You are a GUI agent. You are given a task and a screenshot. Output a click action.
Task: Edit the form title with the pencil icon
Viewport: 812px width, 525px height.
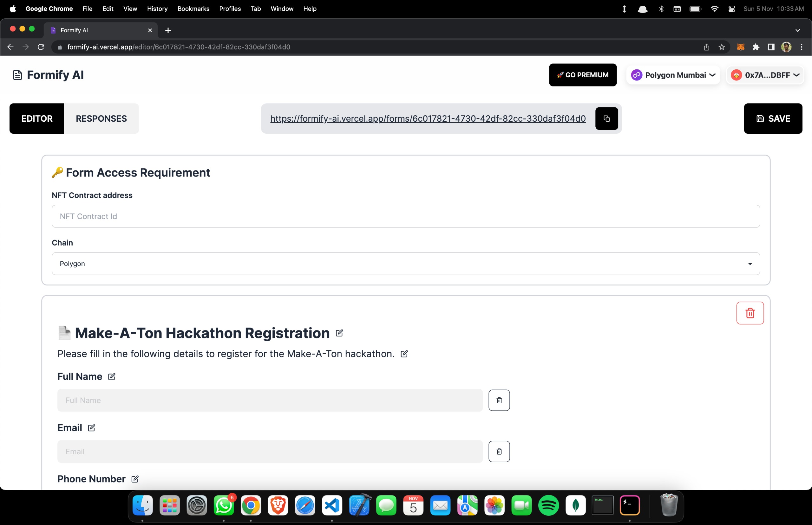(339, 333)
